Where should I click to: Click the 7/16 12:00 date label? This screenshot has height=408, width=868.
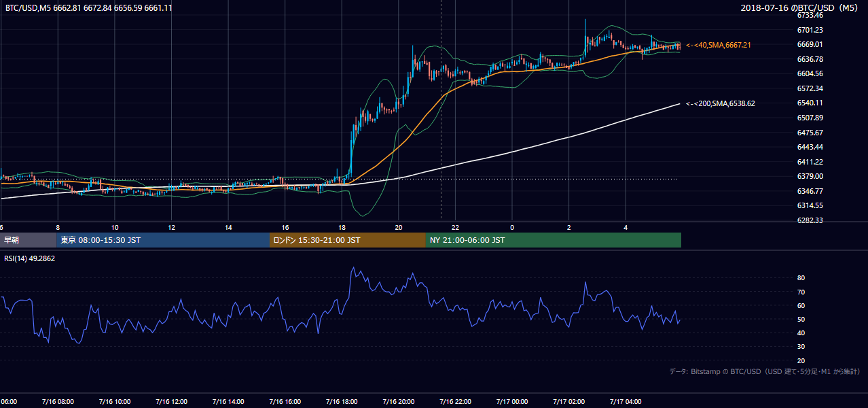(x=170, y=401)
